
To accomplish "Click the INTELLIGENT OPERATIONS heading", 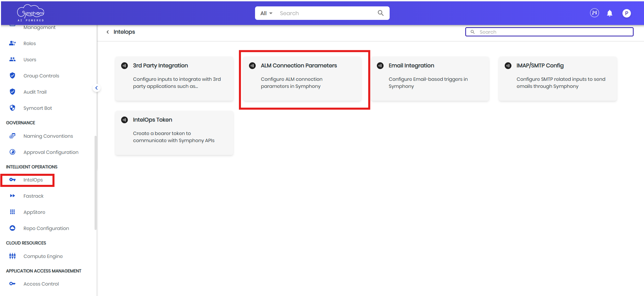I will [x=32, y=167].
